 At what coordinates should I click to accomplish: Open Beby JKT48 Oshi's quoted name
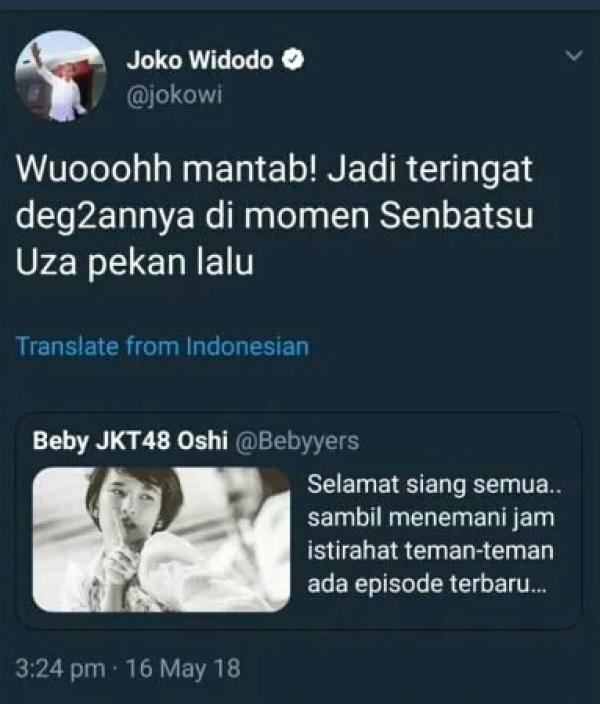130,440
